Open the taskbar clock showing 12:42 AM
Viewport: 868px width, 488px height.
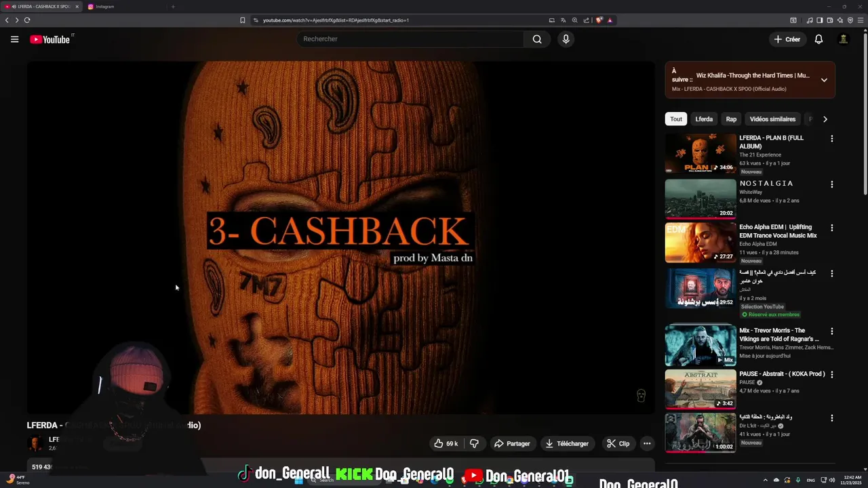[852, 480]
